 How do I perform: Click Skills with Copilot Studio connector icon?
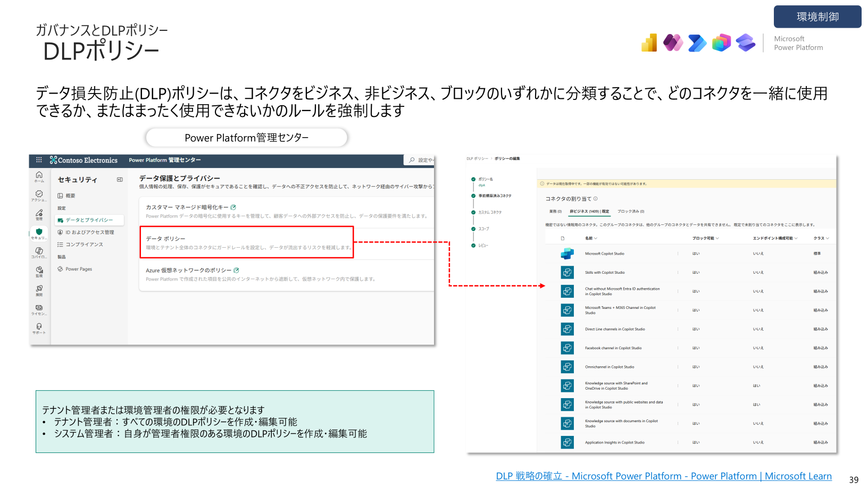click(x=567, y=272)
